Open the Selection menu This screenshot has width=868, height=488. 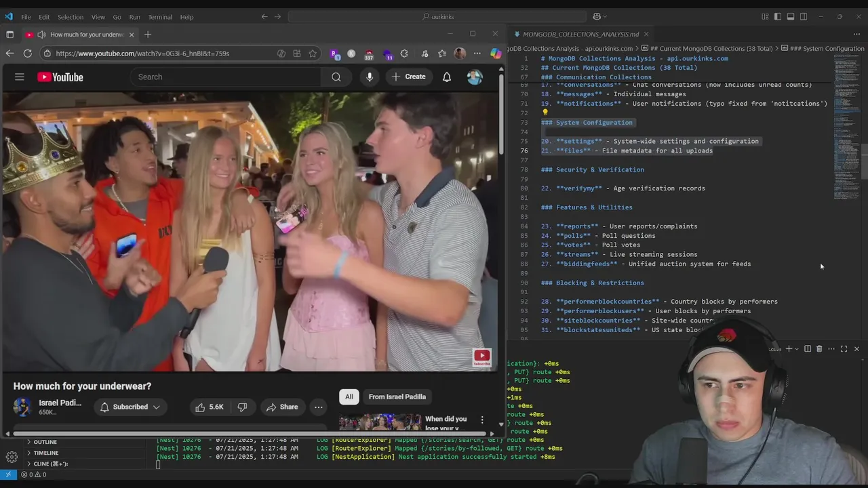point(71,16)
